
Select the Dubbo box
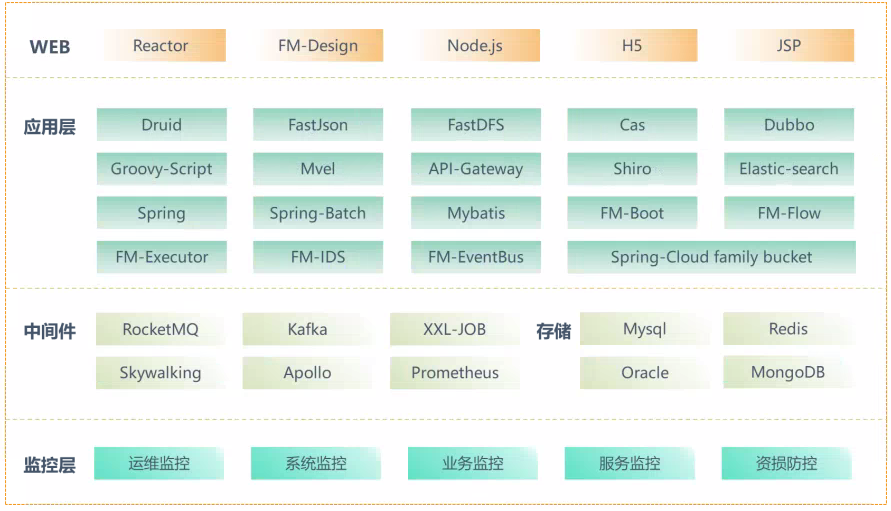[789, 124]
